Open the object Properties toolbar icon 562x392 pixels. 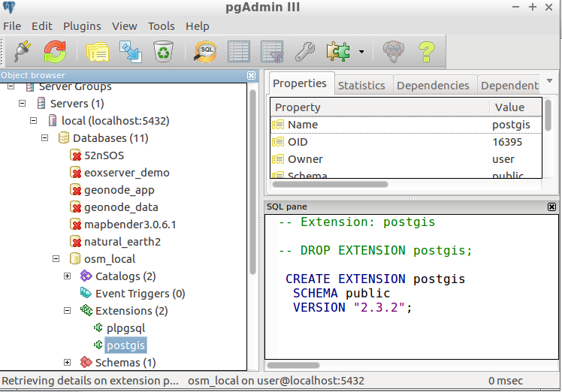98,53
